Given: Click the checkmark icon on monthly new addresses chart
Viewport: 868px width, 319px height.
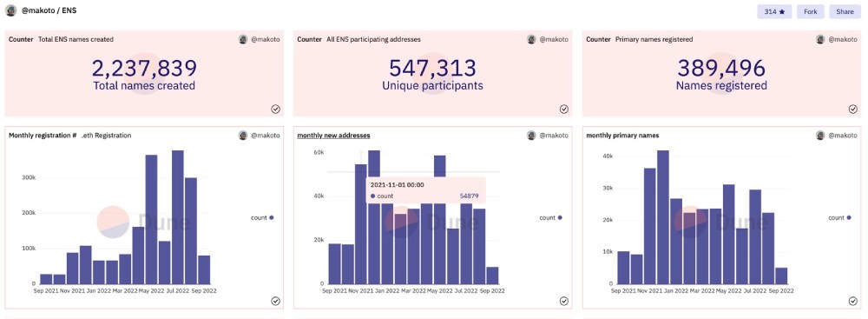Looking at the screenshot, I should point(564,302).
